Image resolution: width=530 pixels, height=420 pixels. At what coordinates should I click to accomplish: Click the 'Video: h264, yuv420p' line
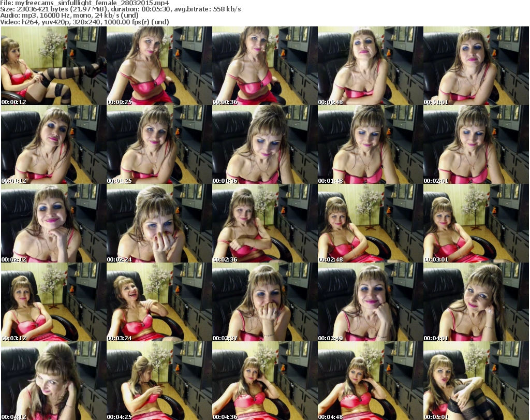click(84, 22)
